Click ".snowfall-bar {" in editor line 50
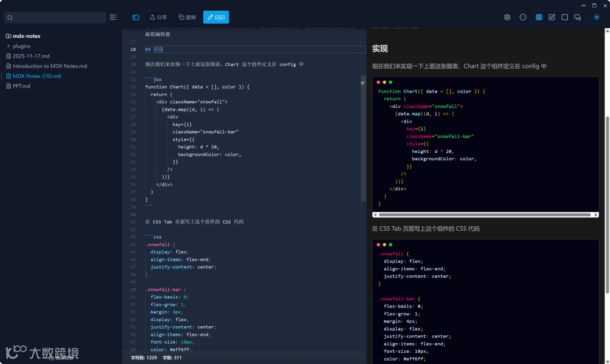 pyautogui.click(x=165, y=290)
